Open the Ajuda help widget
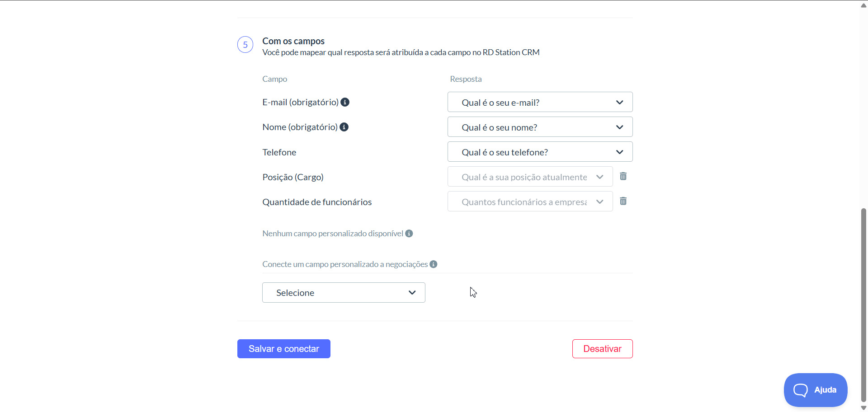Image resolution: width=868 pixels, height=412 pixels. [816, 390]
